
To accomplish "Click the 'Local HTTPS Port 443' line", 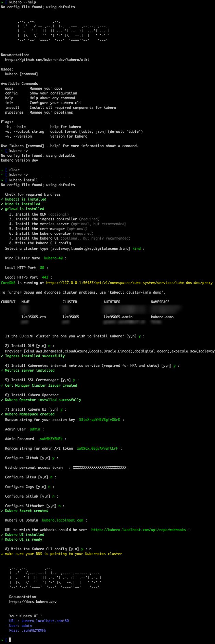I will 29,277.
